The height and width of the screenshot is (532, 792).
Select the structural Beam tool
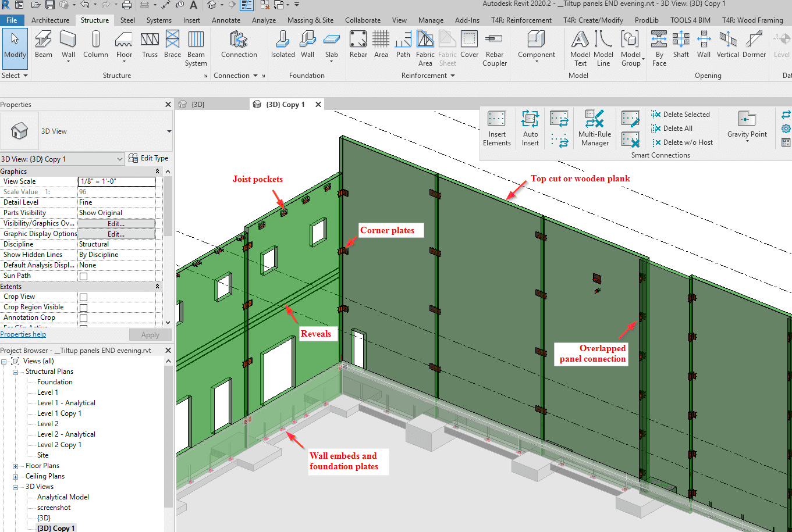point(44,45)
